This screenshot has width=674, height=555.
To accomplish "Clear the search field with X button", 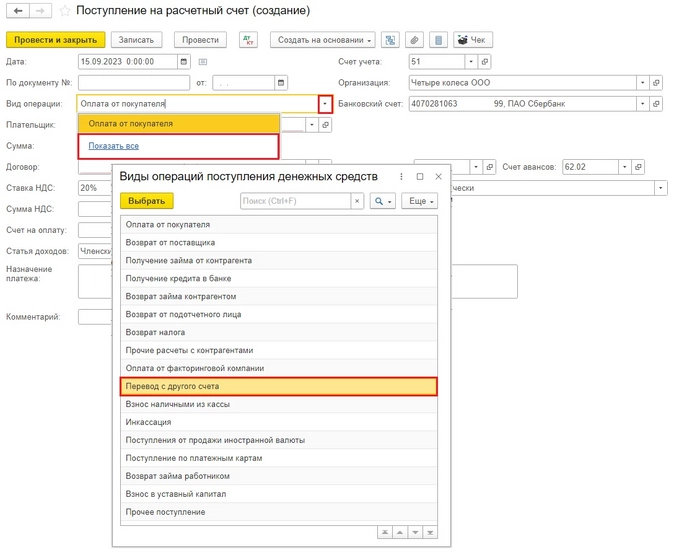I will pos(357,201).
